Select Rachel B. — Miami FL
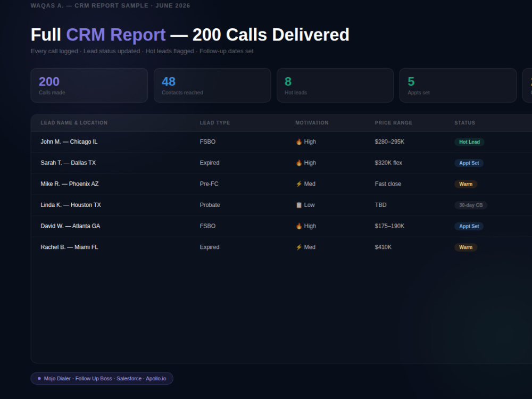The width and height of the screenshot is (532, 399). point(69,247)
